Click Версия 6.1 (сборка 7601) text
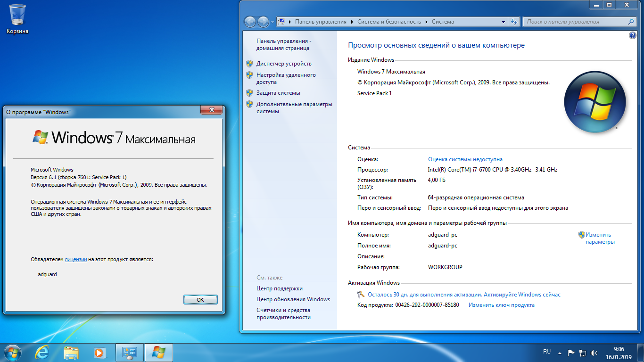644x362 pixels. 79,177
